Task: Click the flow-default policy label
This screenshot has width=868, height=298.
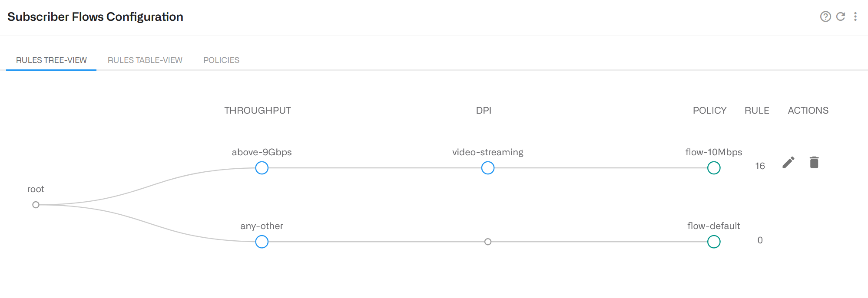Action: (714, 226)
